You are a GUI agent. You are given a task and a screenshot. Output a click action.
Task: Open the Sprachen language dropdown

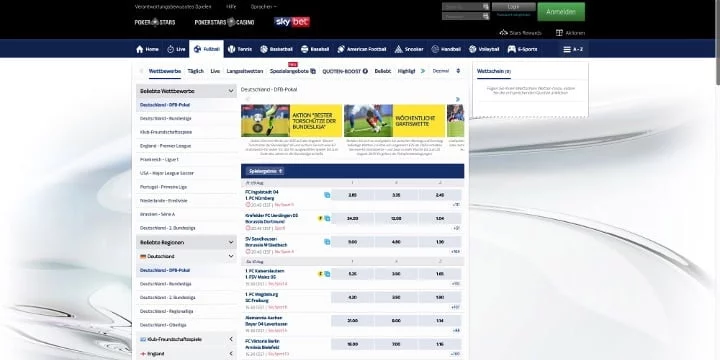(x=264, y=7)
